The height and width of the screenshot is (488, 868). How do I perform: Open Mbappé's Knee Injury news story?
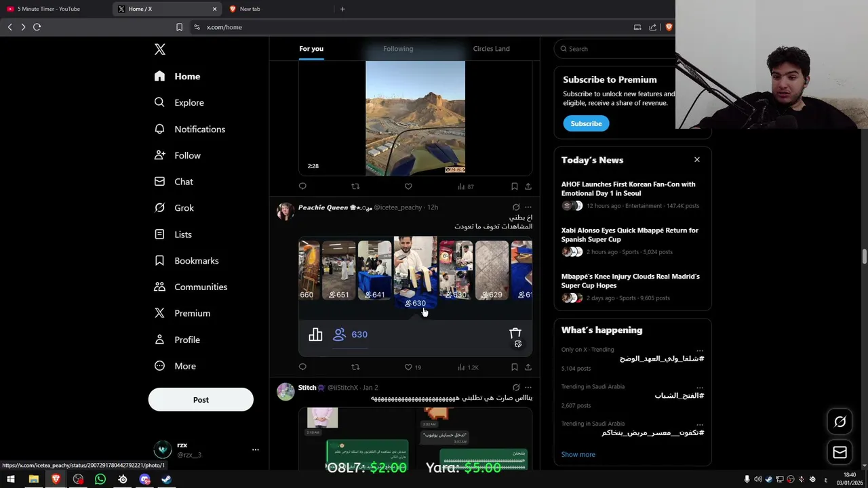tap(632, 287)
